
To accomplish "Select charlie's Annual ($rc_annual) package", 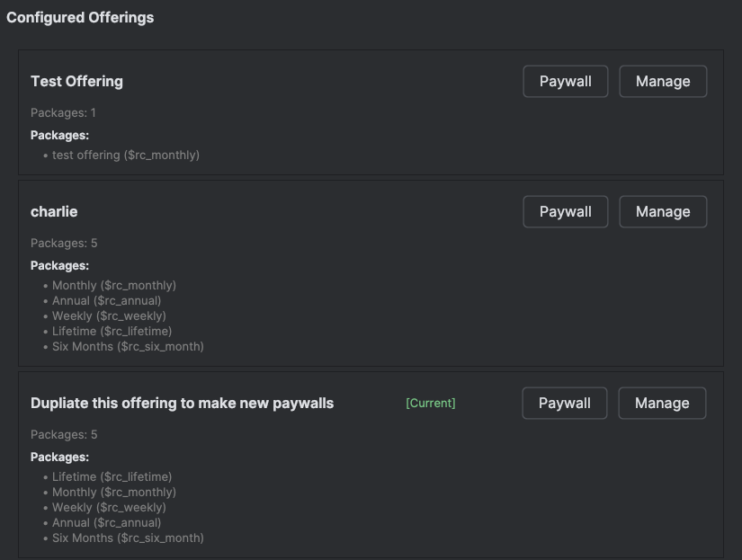I will (106, 300).
